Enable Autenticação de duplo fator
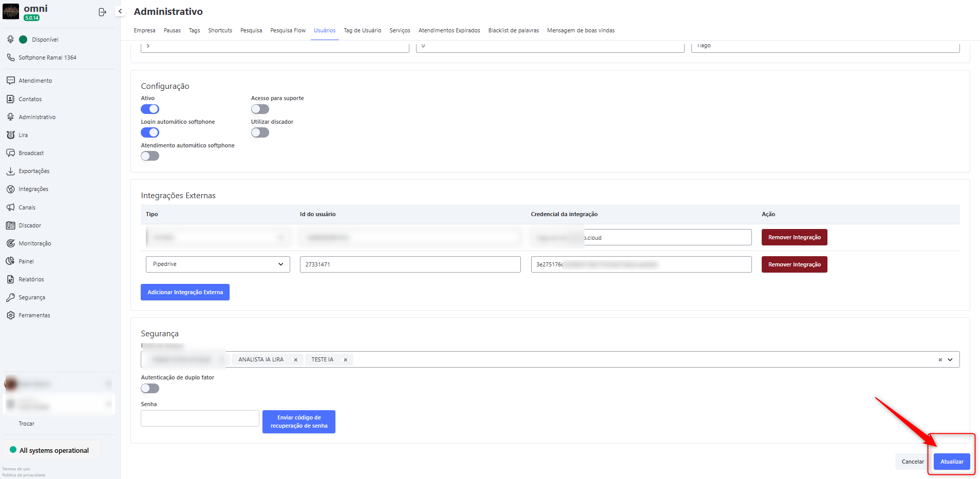Image resolution: width=980 pixels, height=479 pixels. pos(150,388)
